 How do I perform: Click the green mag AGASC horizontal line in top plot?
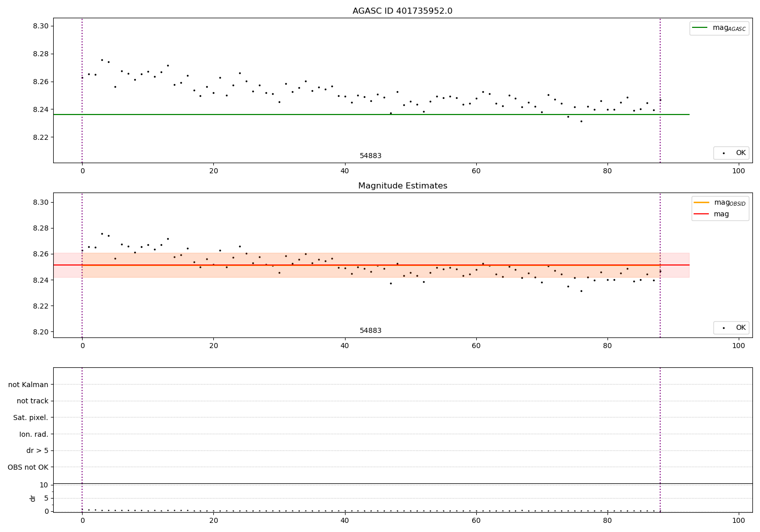click(x=371, y=115)
